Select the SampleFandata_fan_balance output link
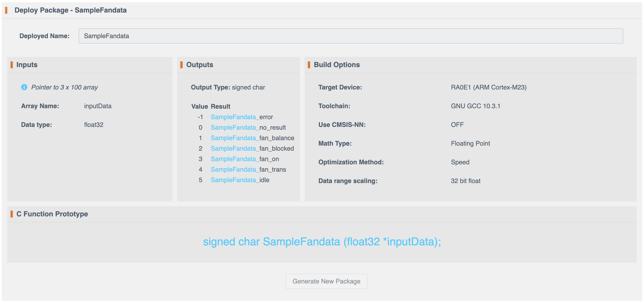 (252, 138)
